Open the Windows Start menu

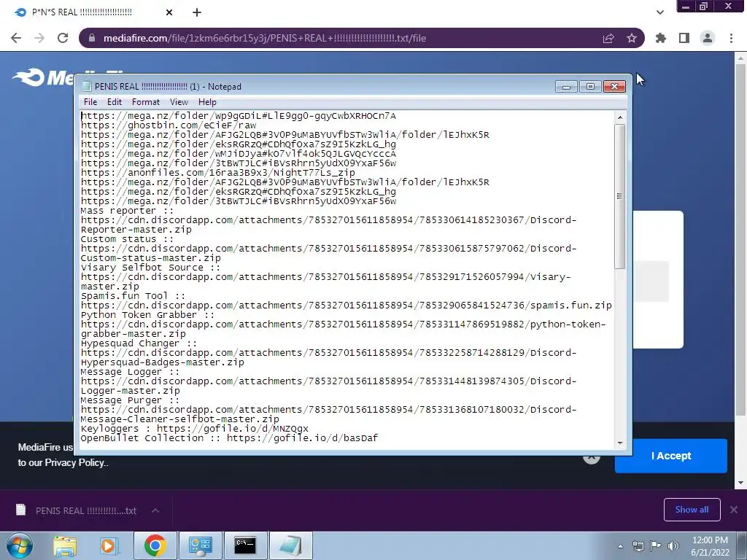pyautogui.click(x=20, y=545)
